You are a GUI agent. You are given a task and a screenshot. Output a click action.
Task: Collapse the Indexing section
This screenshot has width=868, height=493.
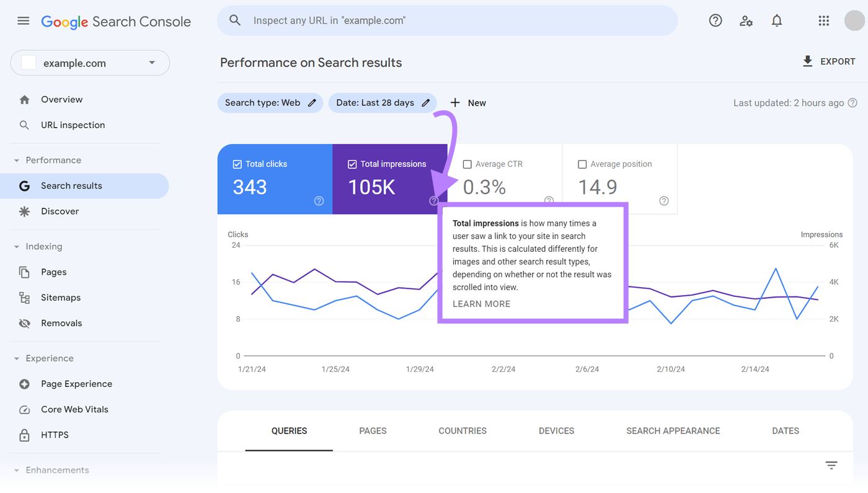pos(16,246)
